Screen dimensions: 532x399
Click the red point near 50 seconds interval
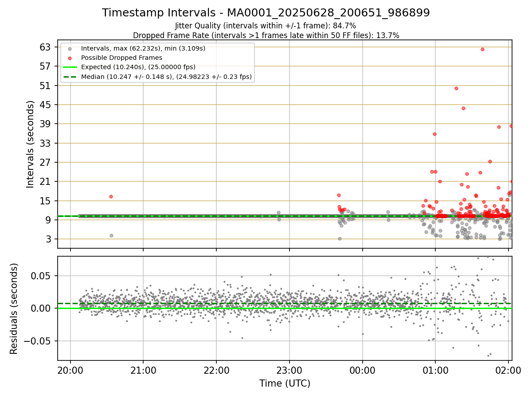point(456,88)
